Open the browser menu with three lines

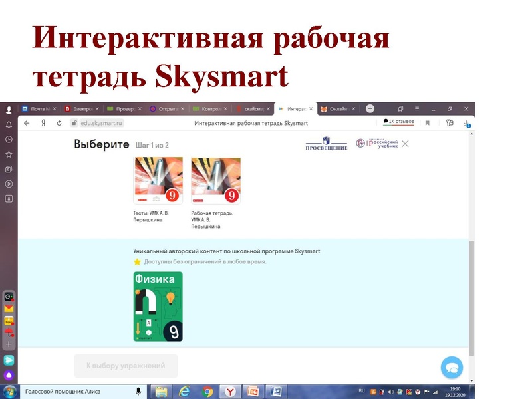[417, 108]
